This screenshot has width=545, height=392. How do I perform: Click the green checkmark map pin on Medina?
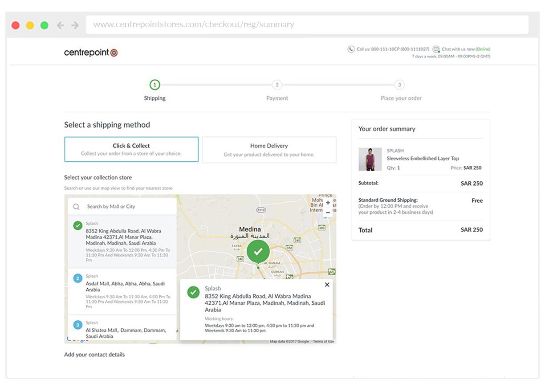click(258, 251)
